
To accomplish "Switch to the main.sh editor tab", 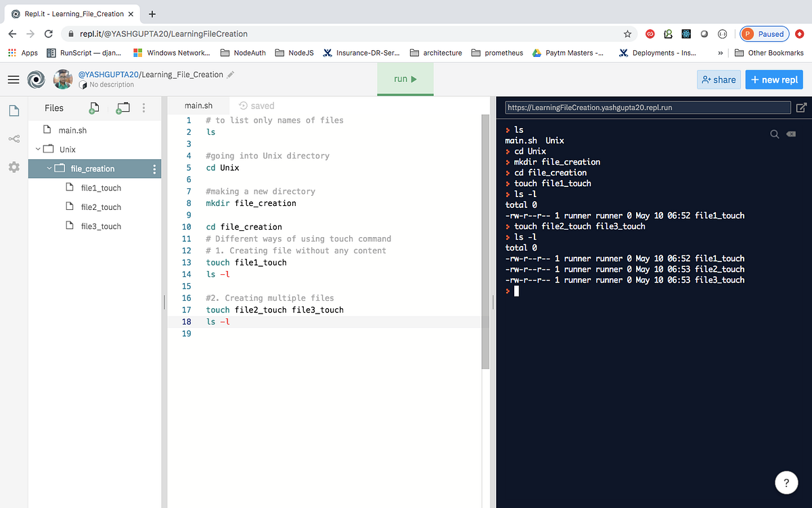I will point(198,105).
